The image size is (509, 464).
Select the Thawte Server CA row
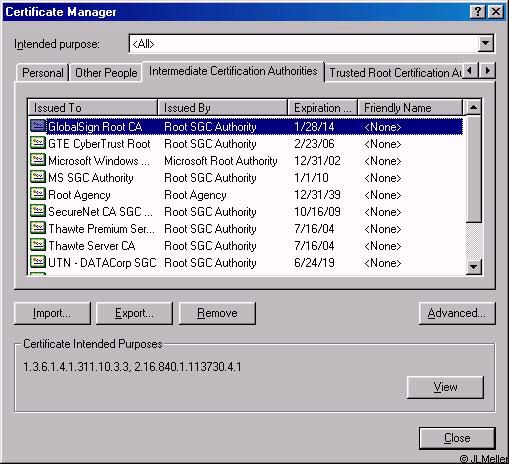pyautogui.click(x=246, y=245)
